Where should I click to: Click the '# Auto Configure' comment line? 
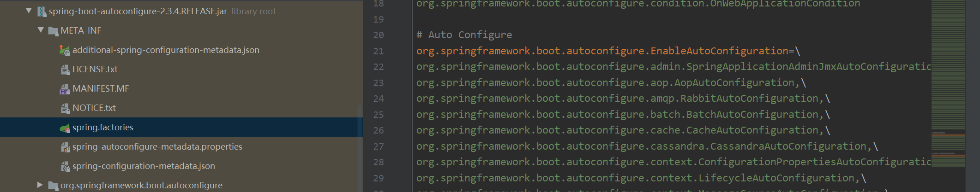pyautogui.click(x=464, y=35)
